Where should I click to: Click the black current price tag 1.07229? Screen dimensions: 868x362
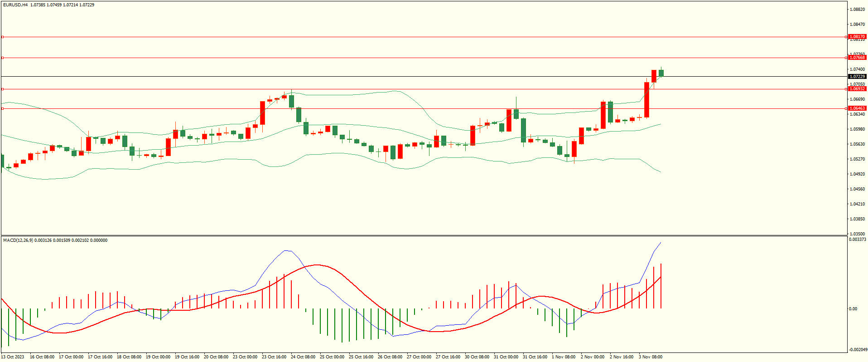[x=857, y=77]
